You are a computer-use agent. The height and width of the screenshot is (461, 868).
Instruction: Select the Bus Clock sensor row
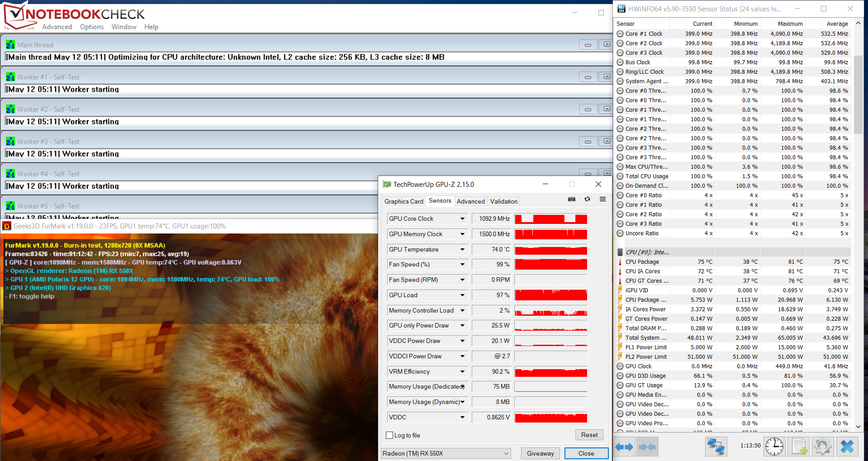[x=733, y=62]
